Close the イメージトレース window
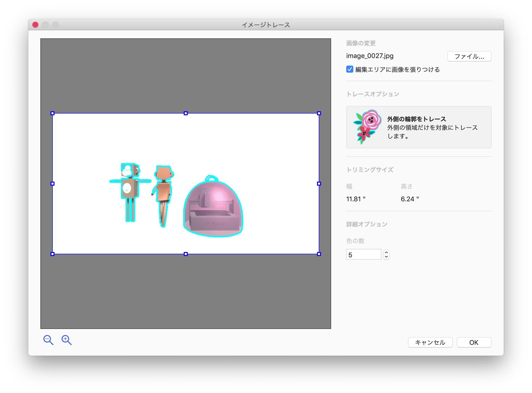The width and height of the screenshot is (532, 393). [35, 25]
